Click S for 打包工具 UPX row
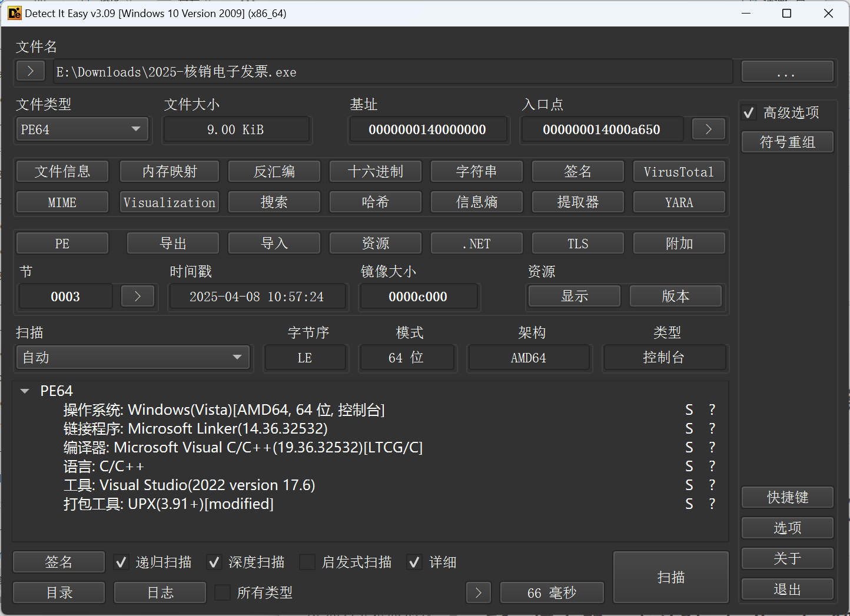 [x=689, y=504]
